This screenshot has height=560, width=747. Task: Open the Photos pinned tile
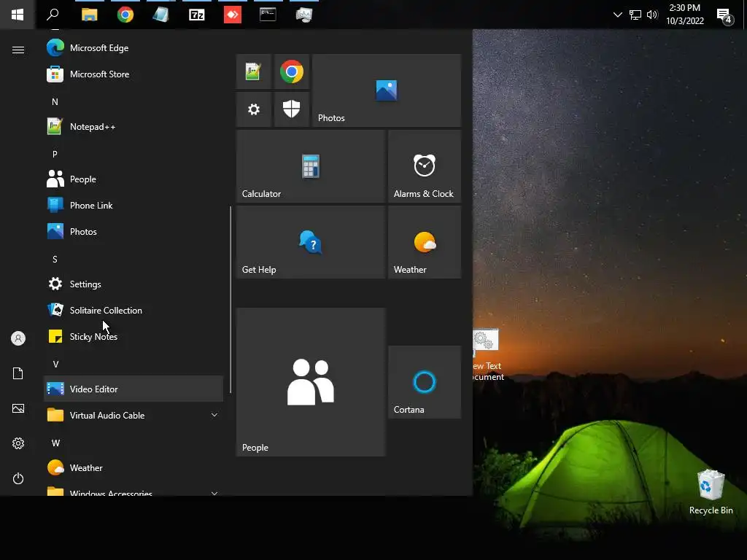coord(387,90)
